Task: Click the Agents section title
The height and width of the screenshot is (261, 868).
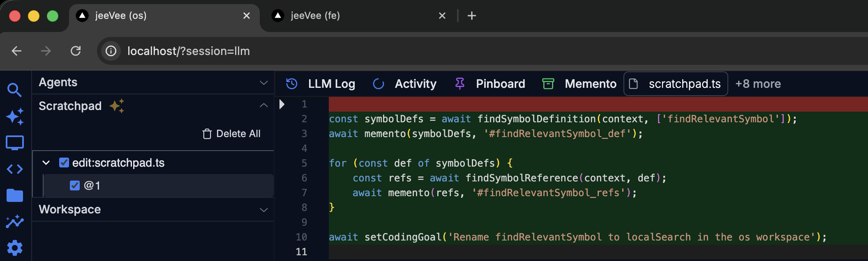Action: (x=58, y=82)
